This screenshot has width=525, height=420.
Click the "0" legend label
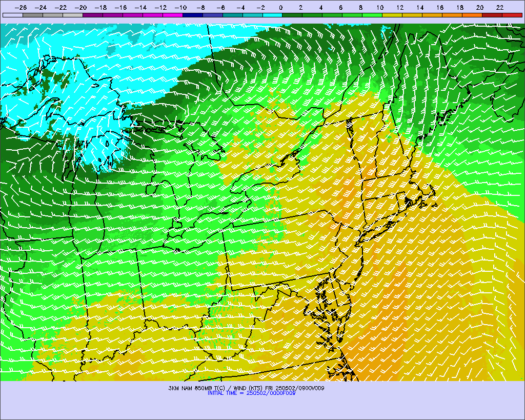click(280, 8)
